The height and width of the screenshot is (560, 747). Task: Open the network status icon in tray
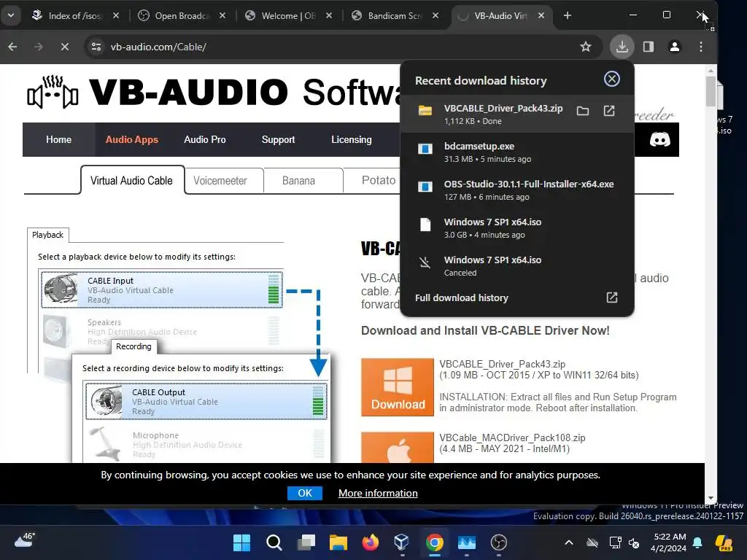[615, 542]
